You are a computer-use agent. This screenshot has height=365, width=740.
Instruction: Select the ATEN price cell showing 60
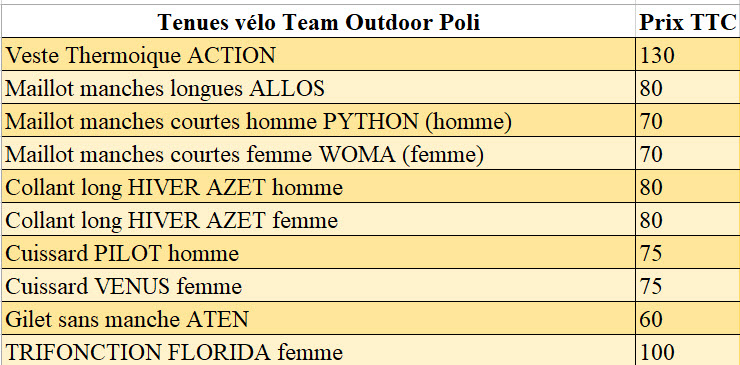(x=688, y=319)
